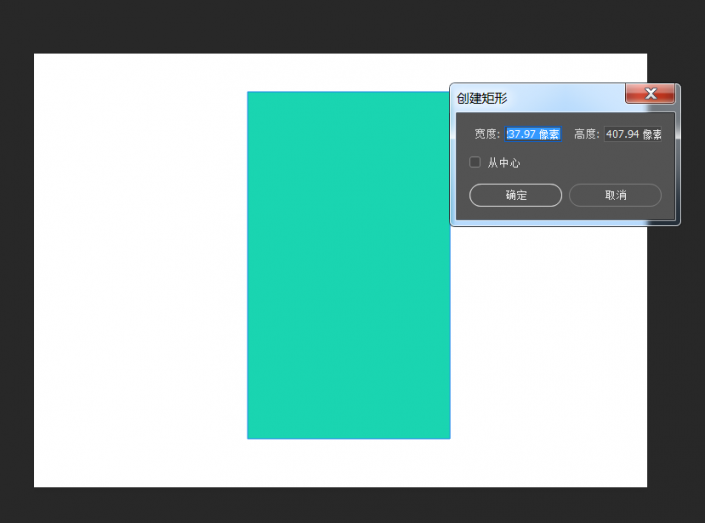The image size is (705, 523).
Task: Enable the 从中心 checkbox
Action: [x=475, y=162]
